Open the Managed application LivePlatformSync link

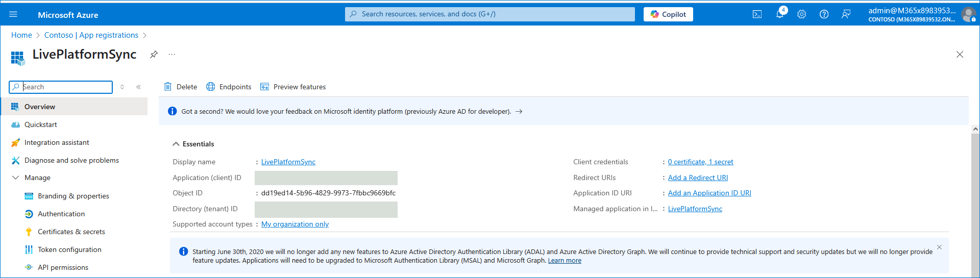tap(695, 209)
